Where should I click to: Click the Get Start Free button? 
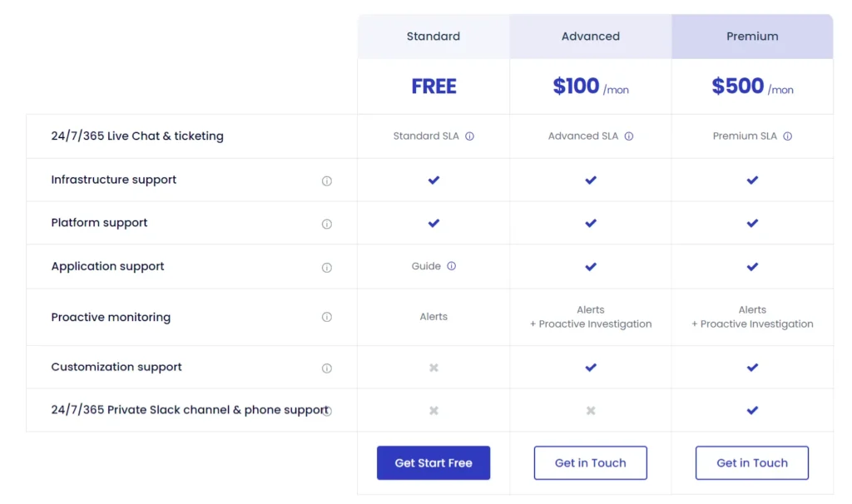click(x=433, y=462)
